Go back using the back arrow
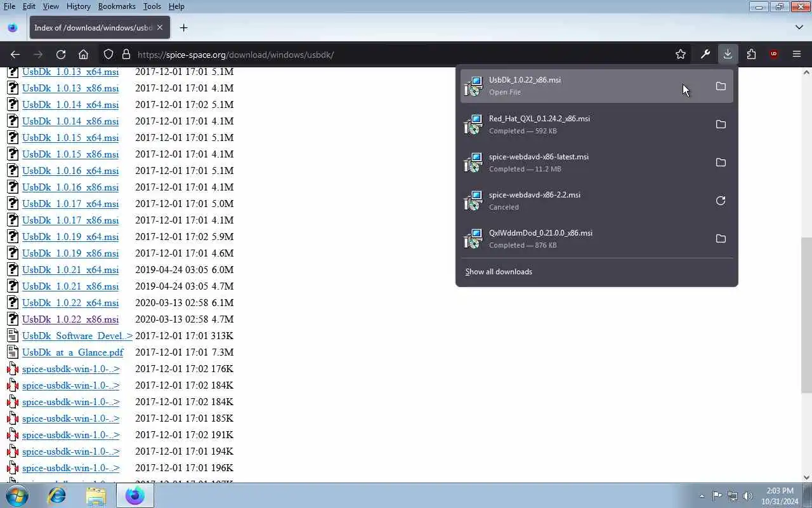The height and width of the screenshot is (508, 812). click(x=15, y=55)
